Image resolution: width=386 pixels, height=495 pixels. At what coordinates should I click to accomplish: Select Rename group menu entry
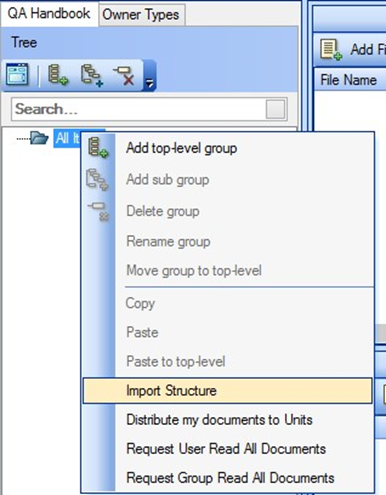227,241
